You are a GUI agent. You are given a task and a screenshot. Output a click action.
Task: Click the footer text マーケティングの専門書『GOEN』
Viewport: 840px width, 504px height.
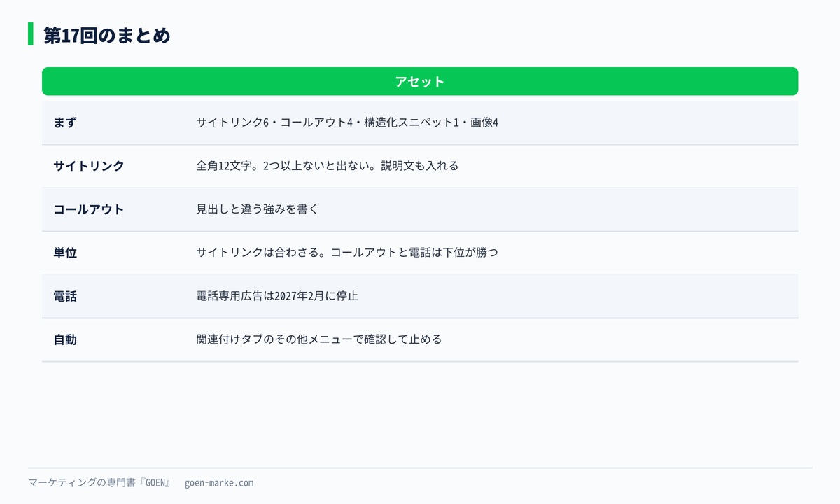click(x=100, y=483)
